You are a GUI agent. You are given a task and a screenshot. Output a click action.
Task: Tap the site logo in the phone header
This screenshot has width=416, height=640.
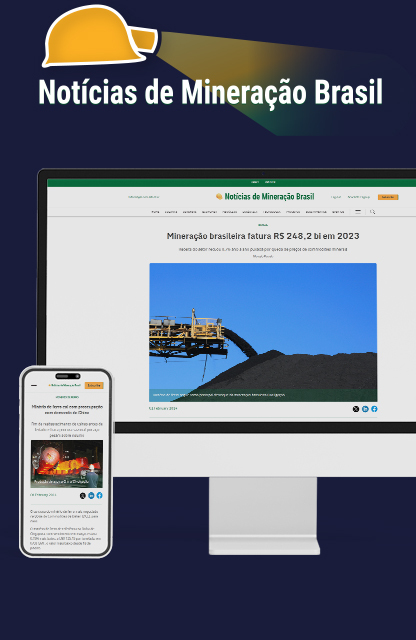64,385
